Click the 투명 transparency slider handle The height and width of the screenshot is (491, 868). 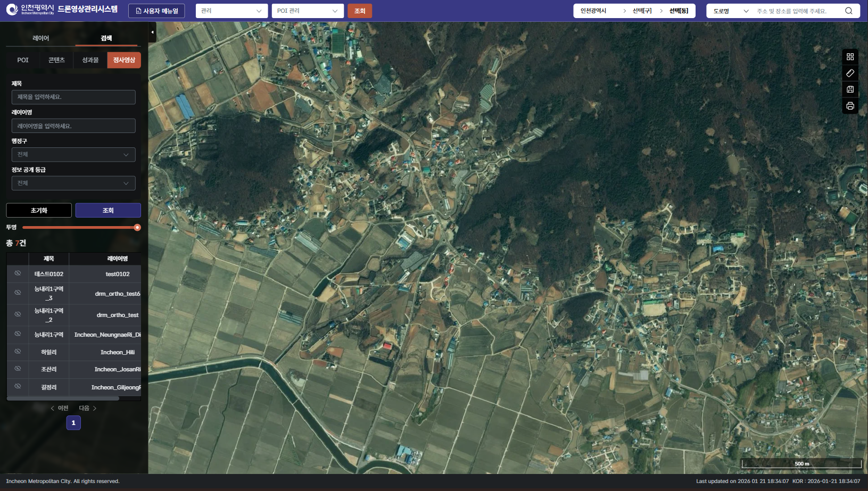(x=137, y=228)
